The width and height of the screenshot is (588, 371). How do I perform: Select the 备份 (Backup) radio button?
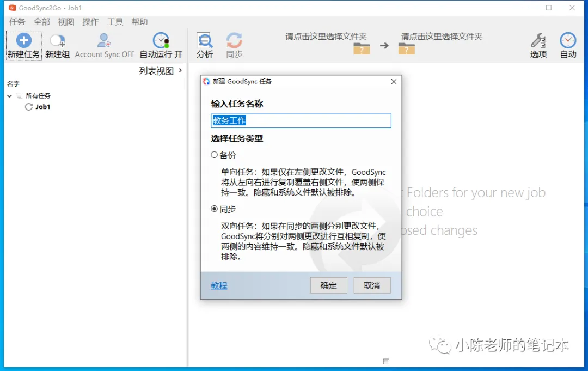point(214,155)
